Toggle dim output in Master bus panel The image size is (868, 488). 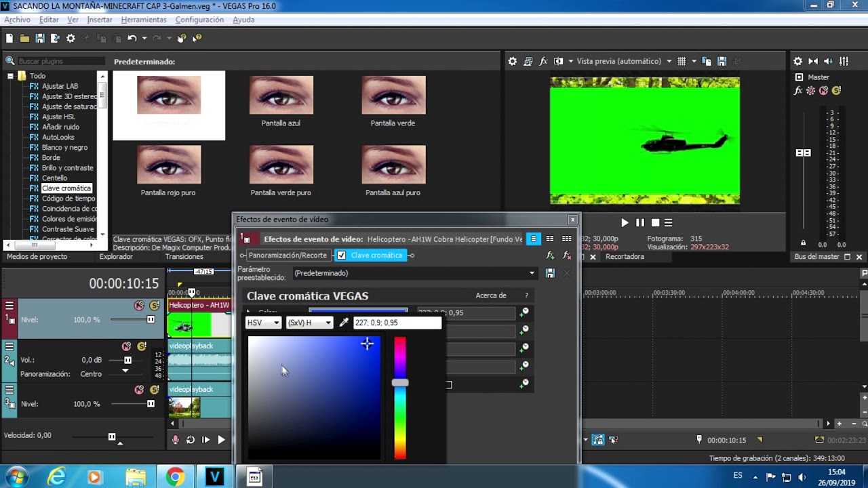click(829, 61)
